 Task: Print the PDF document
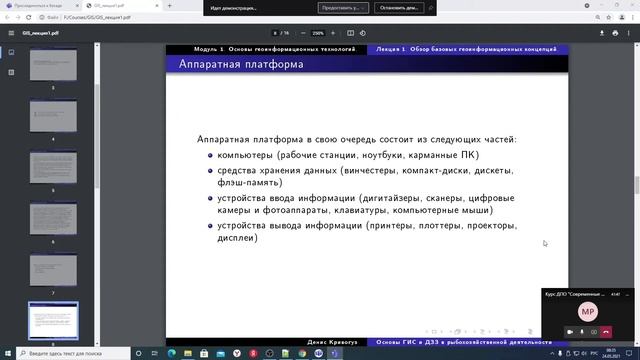pos(615,33)
